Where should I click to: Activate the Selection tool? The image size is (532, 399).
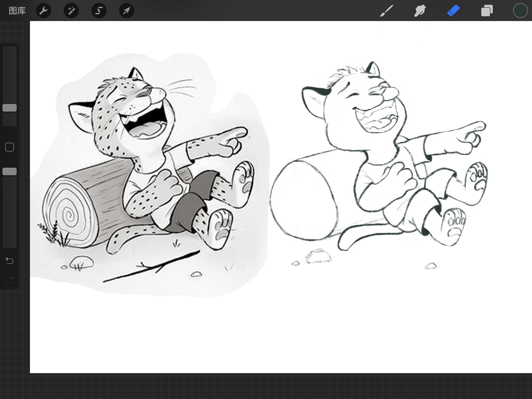tap(99, 11)
